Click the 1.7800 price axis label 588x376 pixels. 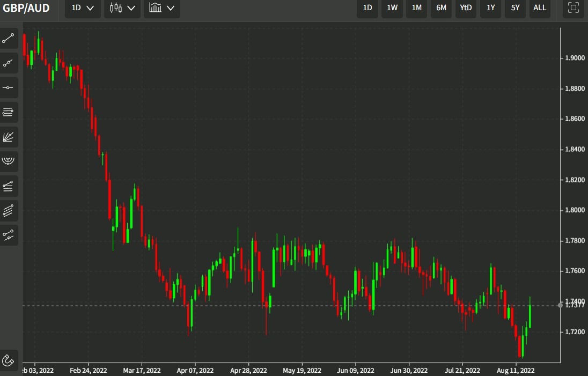(575, 240)
